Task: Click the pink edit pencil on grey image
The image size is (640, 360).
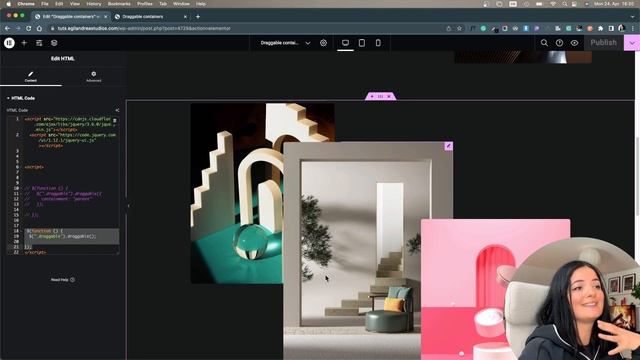Action: click(449, 146)
